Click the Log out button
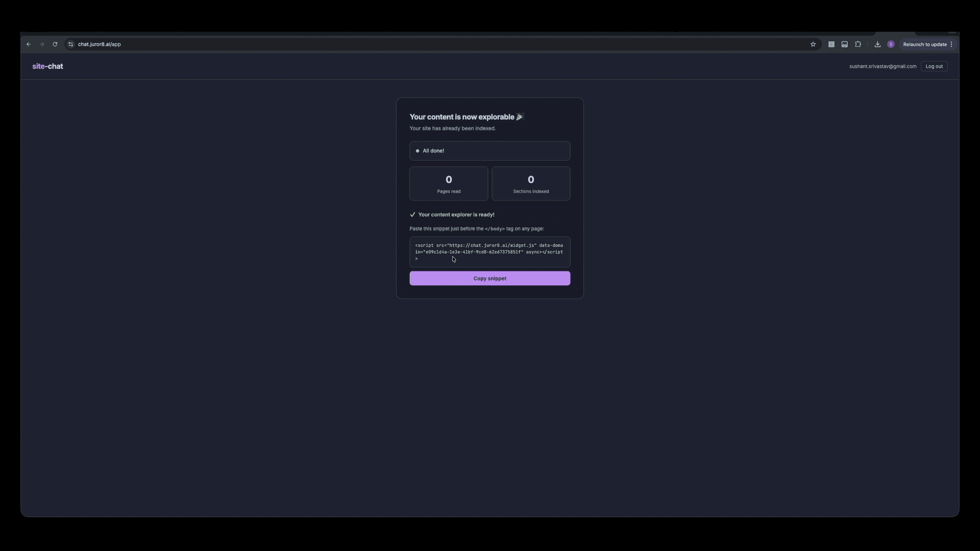Viewport: 980px width, 551px height. 934,66
